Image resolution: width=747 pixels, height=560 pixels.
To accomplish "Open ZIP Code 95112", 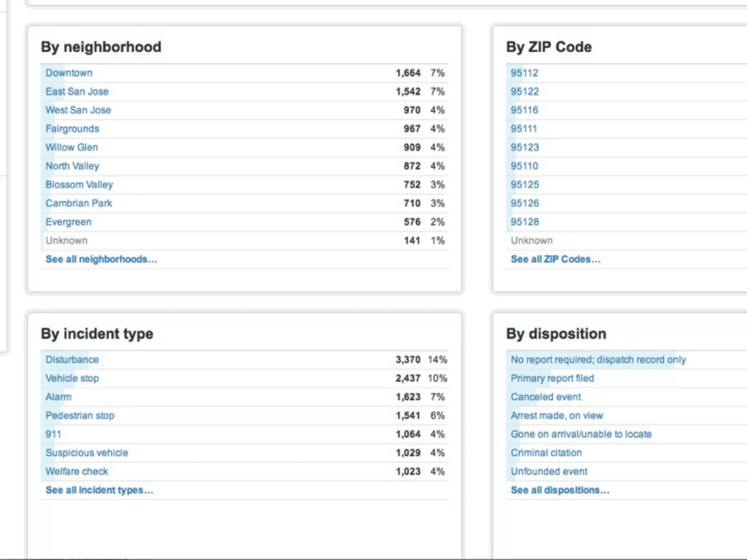I will (524, 73).
